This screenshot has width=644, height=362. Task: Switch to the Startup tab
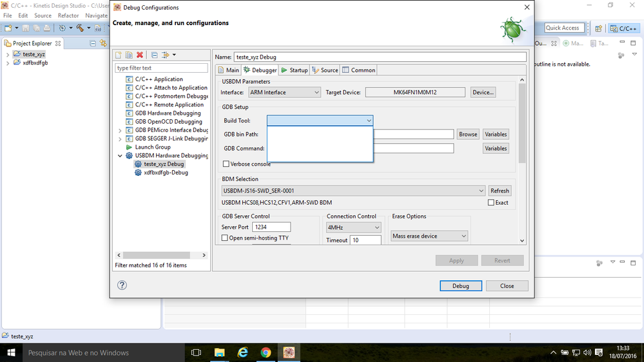click(294, 70)
